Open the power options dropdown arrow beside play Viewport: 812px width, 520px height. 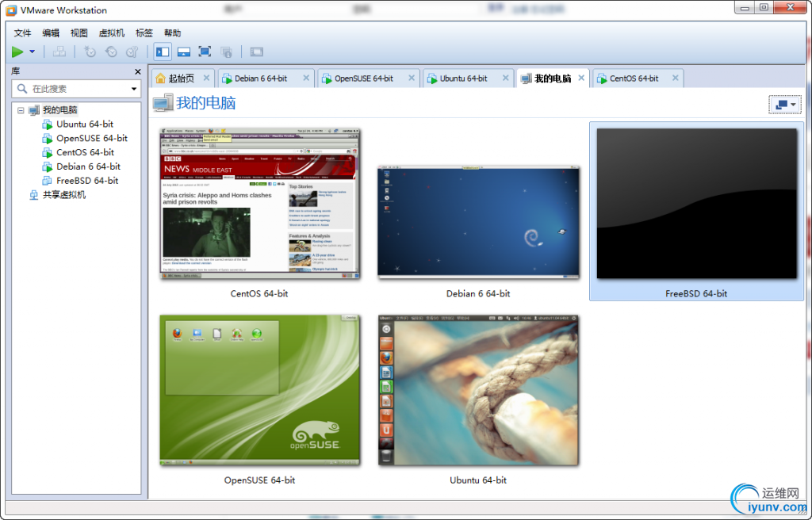click(x=32, y=52)
